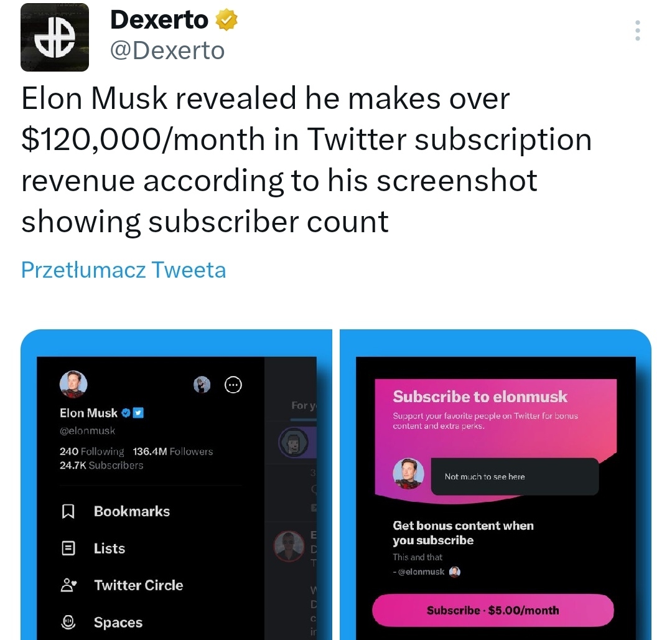Screen dimensions: 672x640
Task: Click the 24.7K Subscribers count
Action: (101, 465)
